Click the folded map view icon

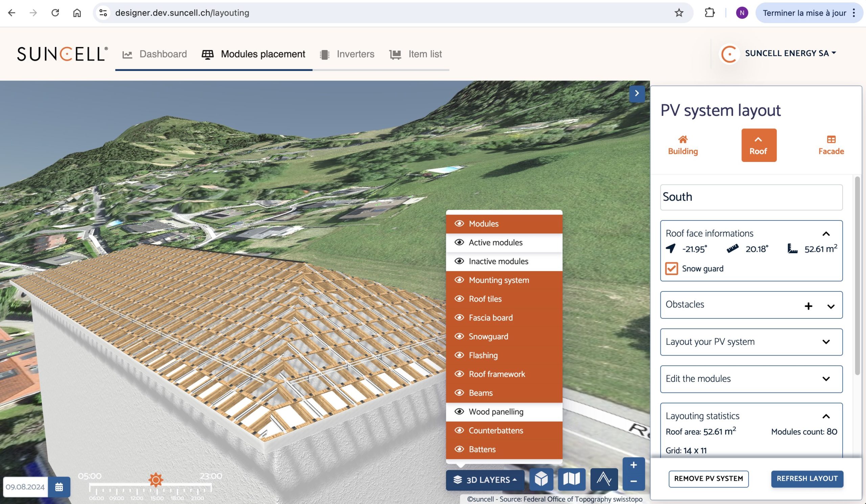[571, 479]
